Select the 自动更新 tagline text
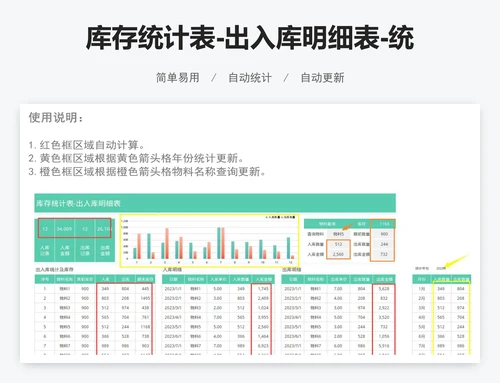The height and width of the screenshot is (383, 500). (322, 78)
